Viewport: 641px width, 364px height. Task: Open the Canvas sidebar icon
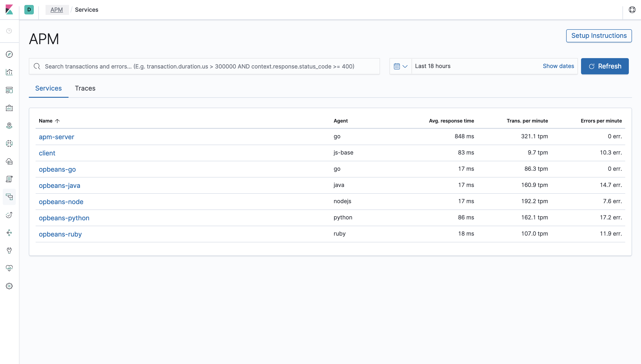pos(9,108)
